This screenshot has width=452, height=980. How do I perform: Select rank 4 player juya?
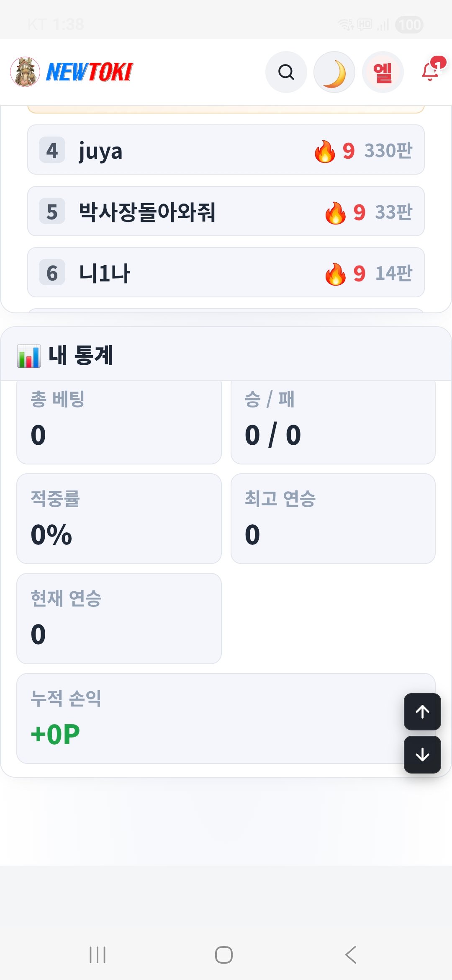226,150
